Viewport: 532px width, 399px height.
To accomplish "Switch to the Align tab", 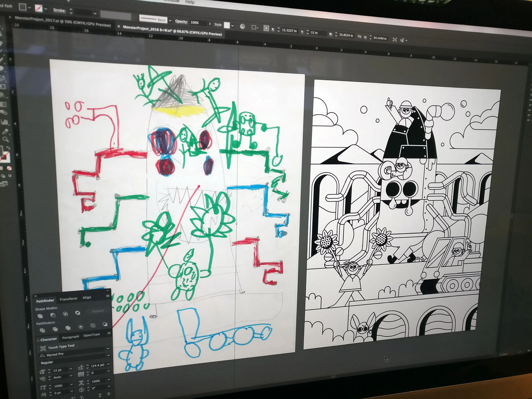I will tap(87, 297).
